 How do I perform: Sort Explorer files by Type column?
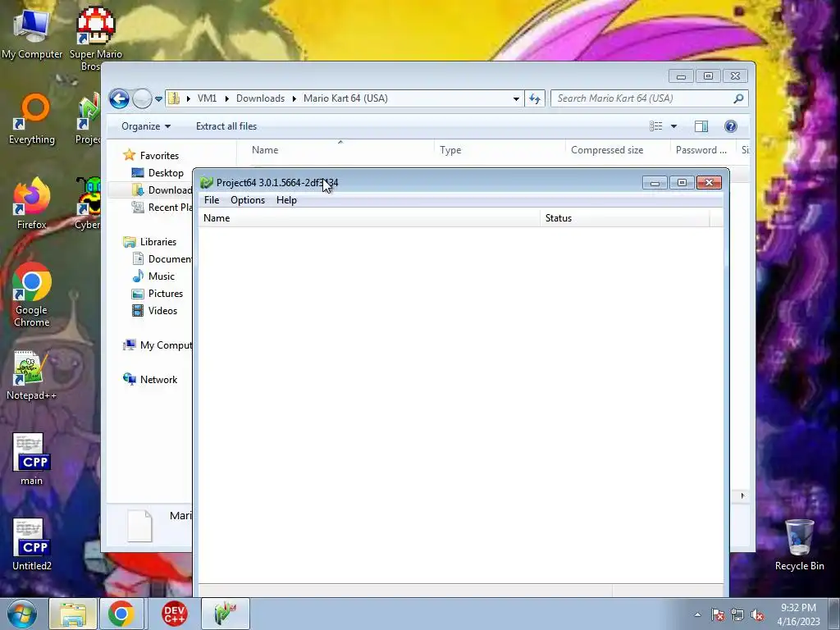(x=500, y=150)
